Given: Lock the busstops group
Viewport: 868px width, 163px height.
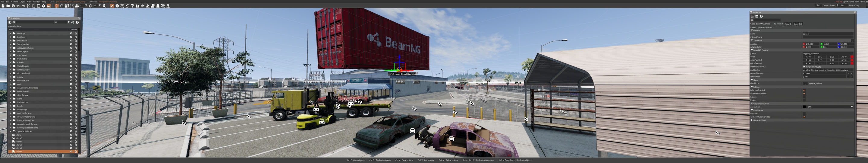Looking at the screenshot, I should [76, 34].
